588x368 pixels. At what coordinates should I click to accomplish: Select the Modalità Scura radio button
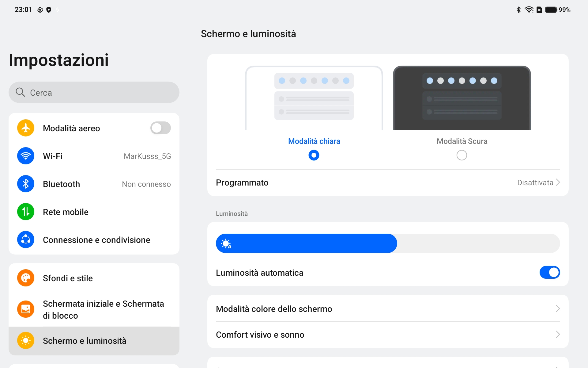click(462, 155)
